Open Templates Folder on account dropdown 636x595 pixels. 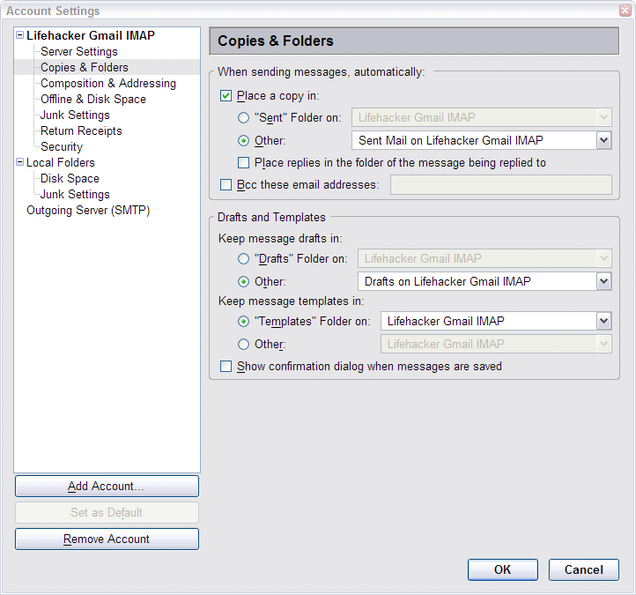[x=496, y=321]
